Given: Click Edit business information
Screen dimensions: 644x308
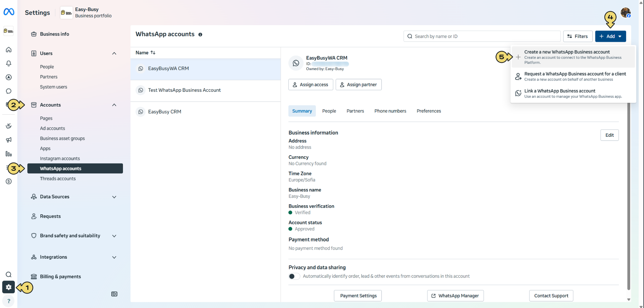Looking at the screenshot, I should (x=609, y=135).
